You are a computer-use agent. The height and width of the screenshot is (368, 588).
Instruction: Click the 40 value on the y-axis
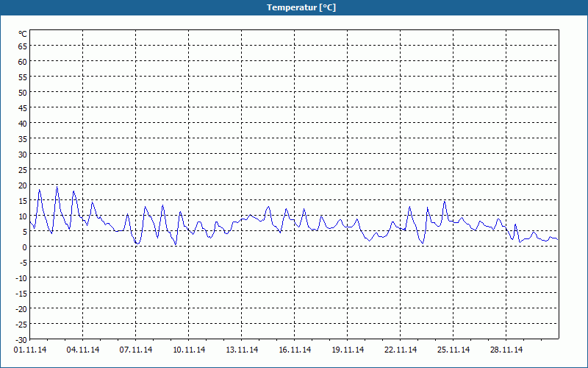click(23, 124)
